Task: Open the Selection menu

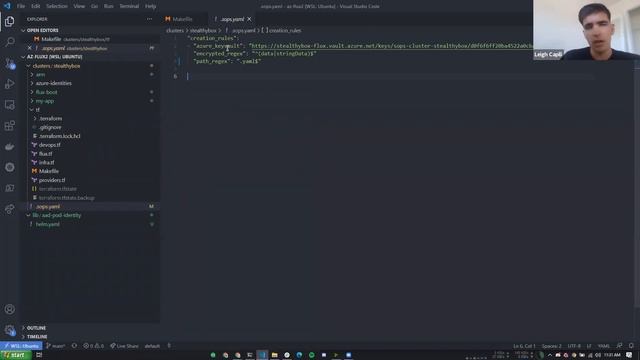Action: click(x=57, y=6)
